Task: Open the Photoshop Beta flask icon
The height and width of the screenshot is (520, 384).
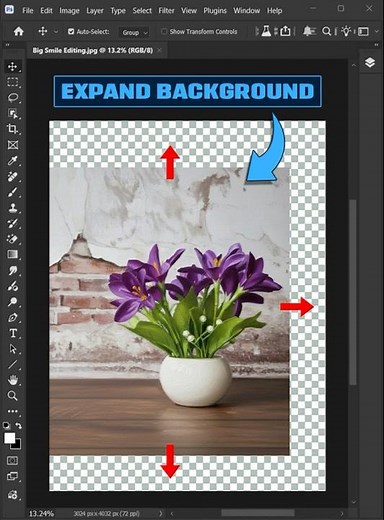Action: tap(266, 31)
